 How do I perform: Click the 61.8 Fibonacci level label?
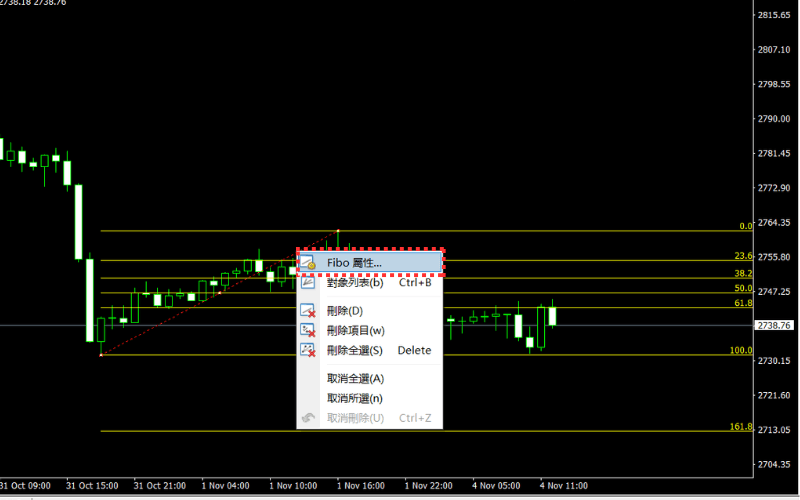743,302
